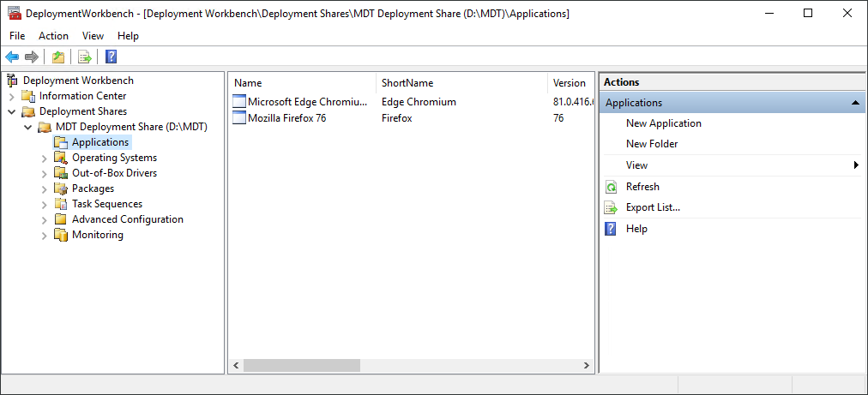Click the blue Help toolbar icon
Screen dimensions: 868x395
tap(111, 57)
